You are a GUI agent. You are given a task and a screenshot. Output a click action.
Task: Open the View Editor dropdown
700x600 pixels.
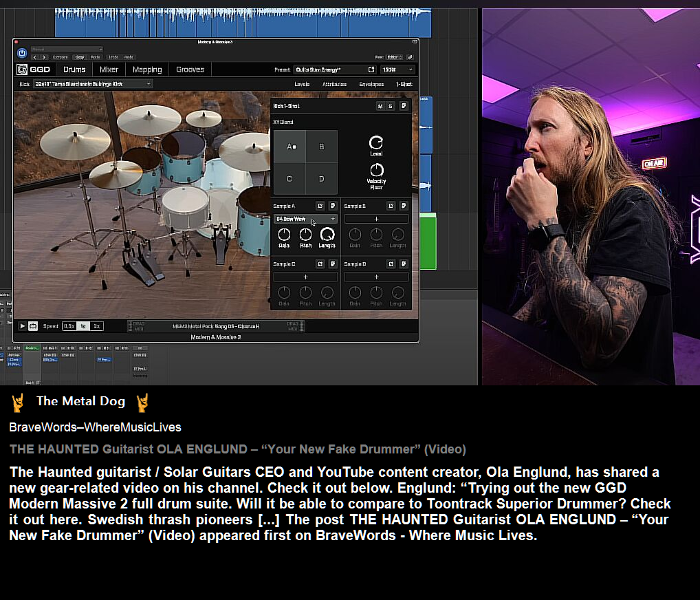click(x=395, y=57)
